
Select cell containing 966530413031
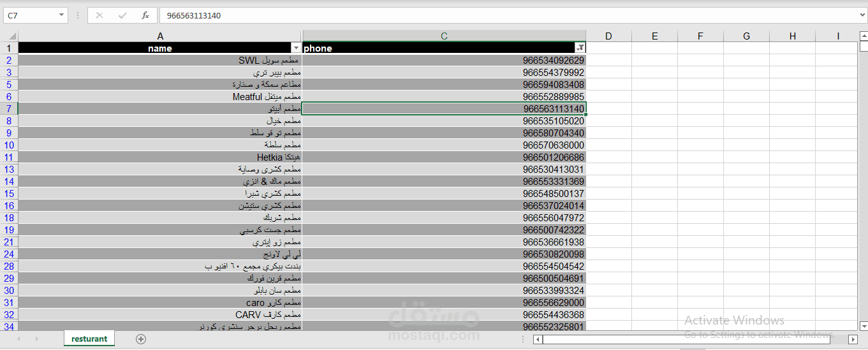(444, 170)
